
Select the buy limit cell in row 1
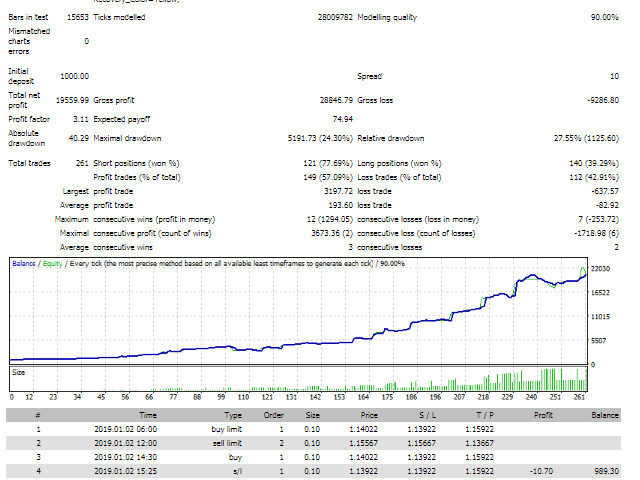227,429
